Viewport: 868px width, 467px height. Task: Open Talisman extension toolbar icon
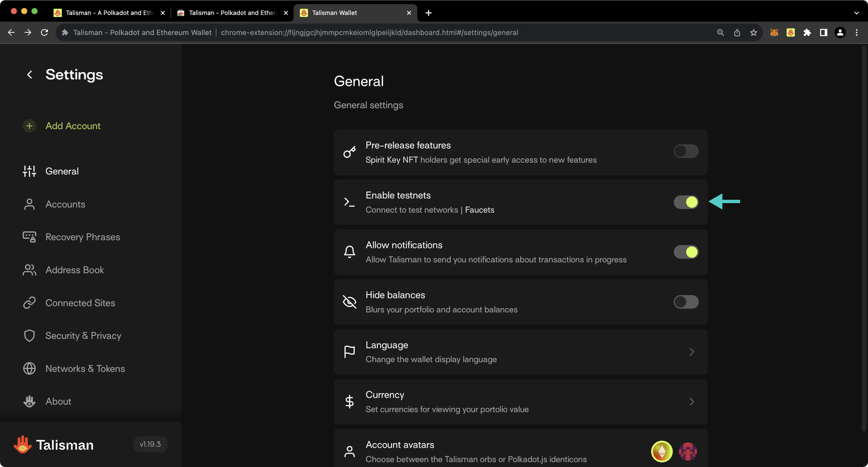pos(791,32)
